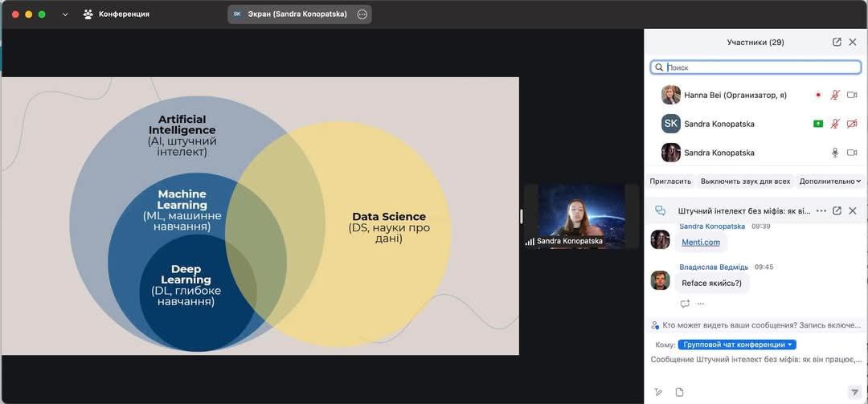Viewport: 868px width, 404px height.
Task: Click the Reface якийсь?) message bubble
Action: click(x=712, y=283)
